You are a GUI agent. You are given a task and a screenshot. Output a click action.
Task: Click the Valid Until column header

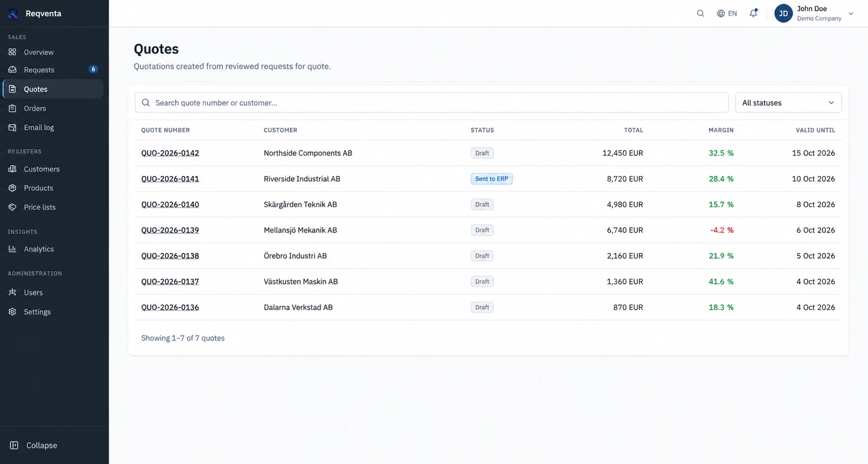(815, 130)
